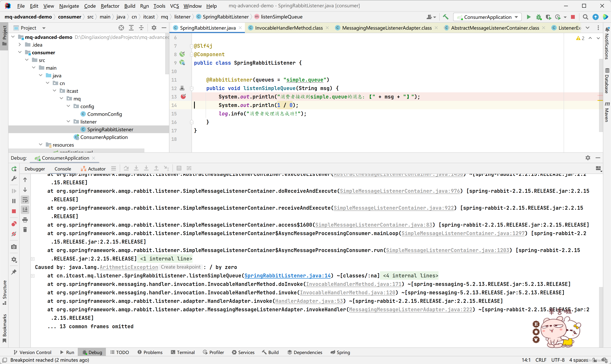Toggle the line 13 breakpoint marker
611x364 pixels.
183,96
